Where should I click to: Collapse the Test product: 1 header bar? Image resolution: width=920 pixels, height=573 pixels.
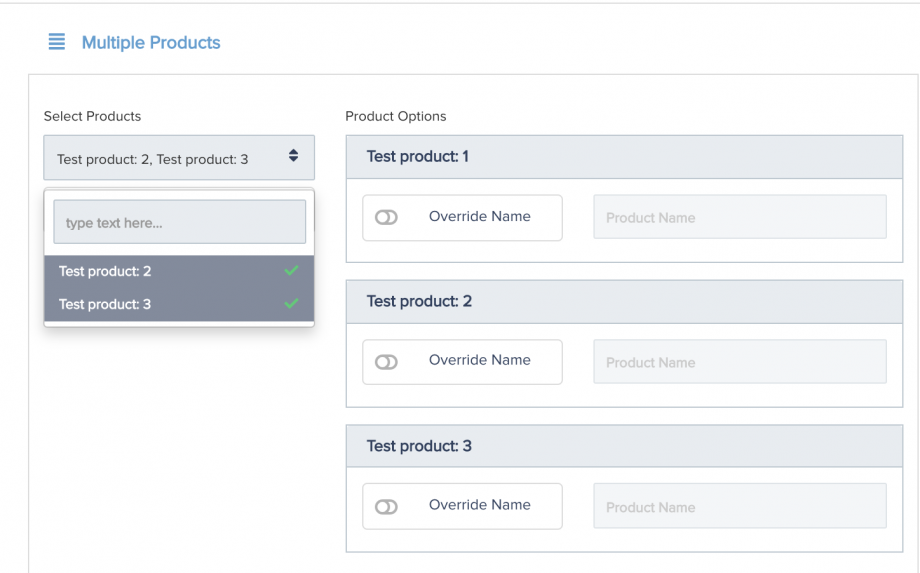(x=624, y=157)
